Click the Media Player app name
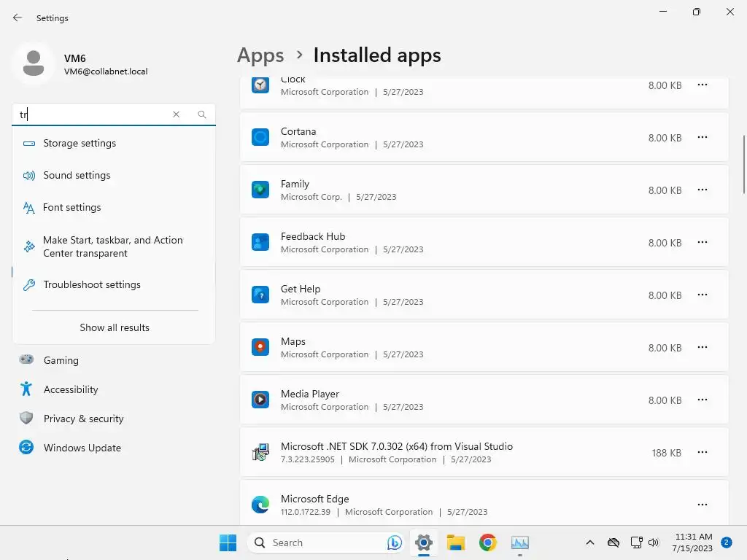The height and width of the screenshot is (560, 747). click(310, 394)
